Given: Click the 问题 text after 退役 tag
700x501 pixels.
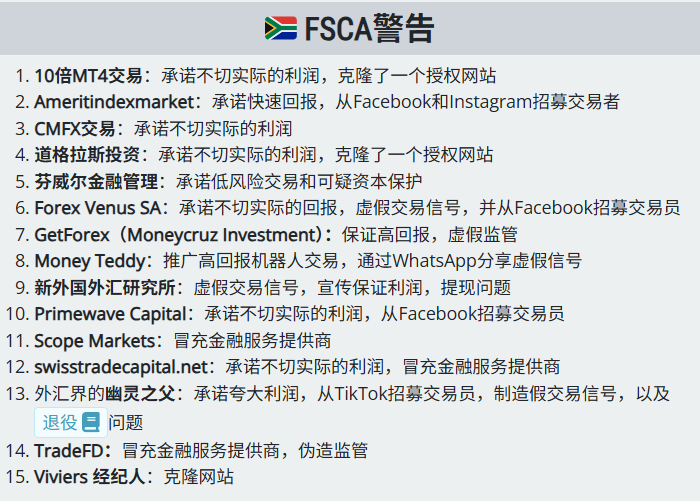Looking at the screenshot, I should point(126,422).
